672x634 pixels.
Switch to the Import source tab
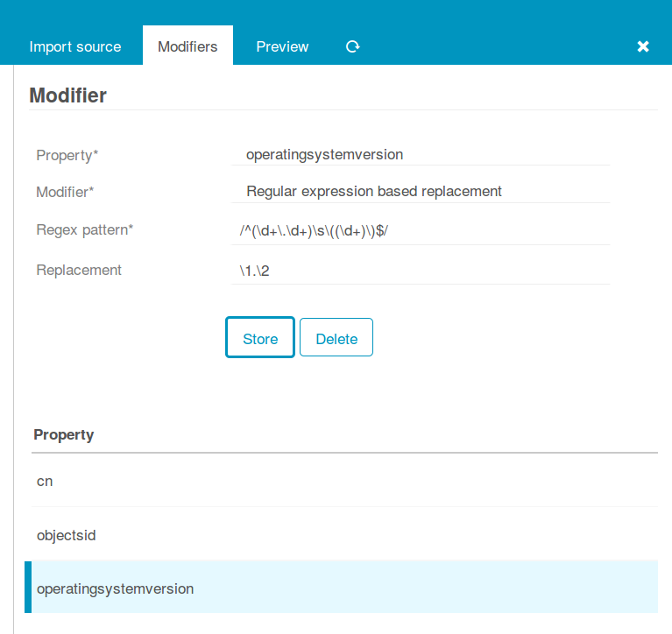(75, 46)
